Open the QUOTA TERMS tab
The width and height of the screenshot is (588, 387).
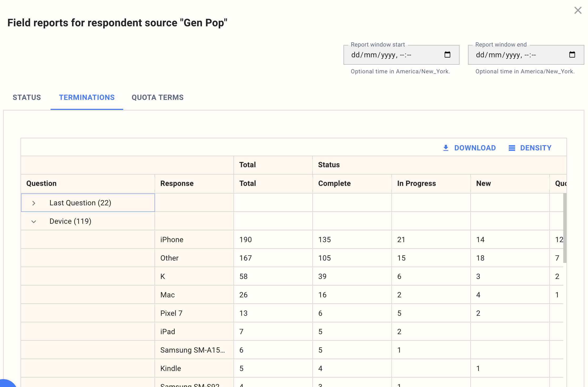click(157, 97)
